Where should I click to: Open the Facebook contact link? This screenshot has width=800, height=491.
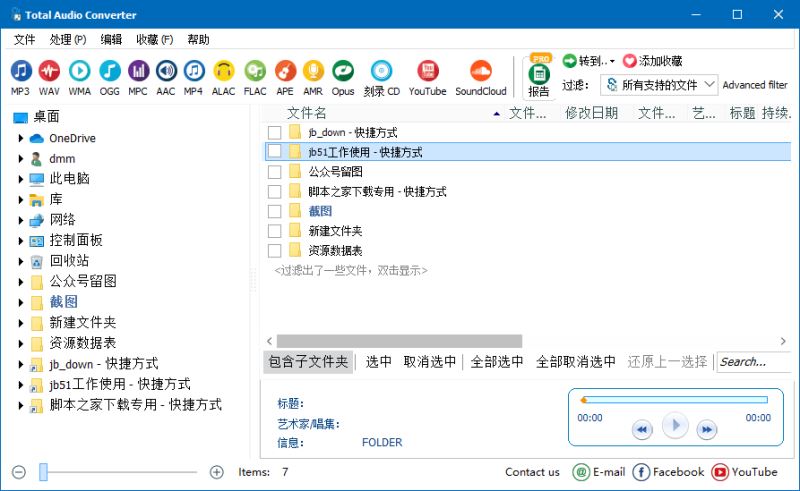[668, 472]
